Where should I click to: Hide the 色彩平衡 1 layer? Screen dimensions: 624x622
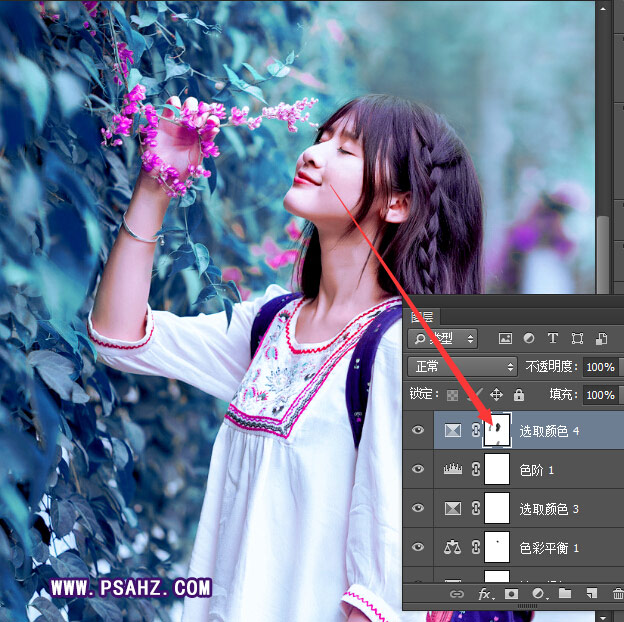coord(418,548)
